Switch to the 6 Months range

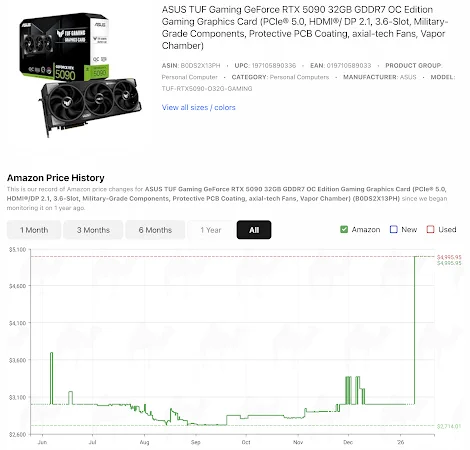coord(155,230)
